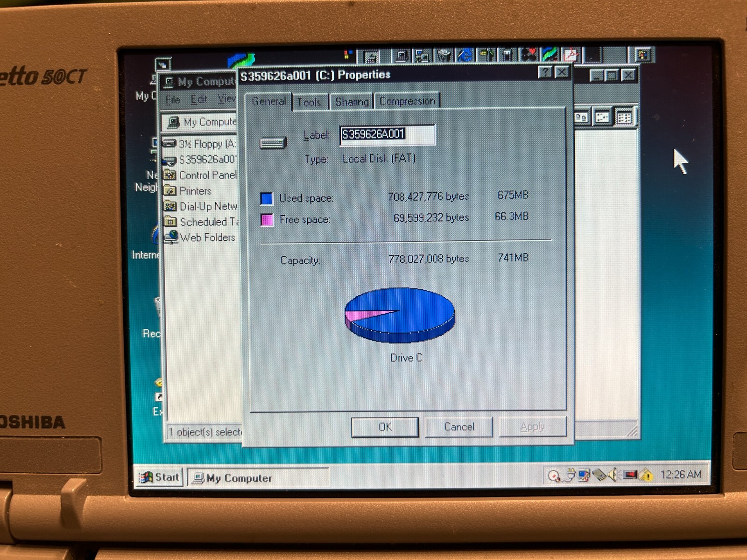Select the Printers folder in My Computer
This screenshot has height=560, width=747.
coord(188,191)
